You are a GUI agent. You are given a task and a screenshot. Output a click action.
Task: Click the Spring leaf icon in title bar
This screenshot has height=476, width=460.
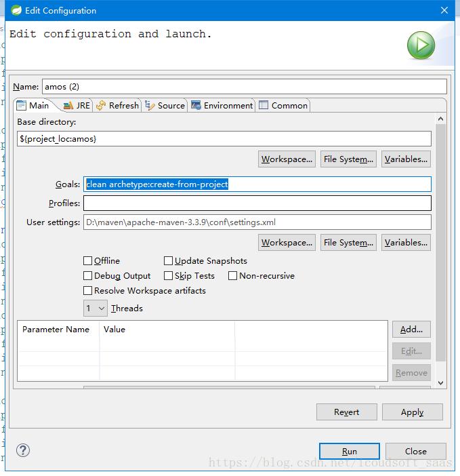[16, 10]
